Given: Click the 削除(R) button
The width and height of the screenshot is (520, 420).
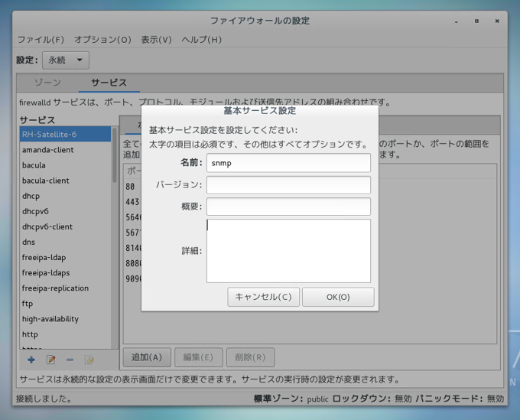Looking at the screenshot, I should coord(250,357).
